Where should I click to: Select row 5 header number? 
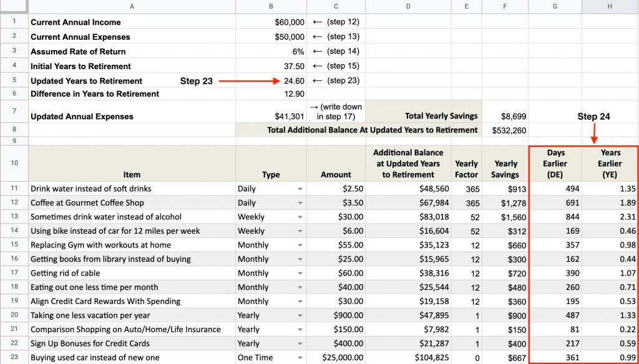[x=14, y=80]
